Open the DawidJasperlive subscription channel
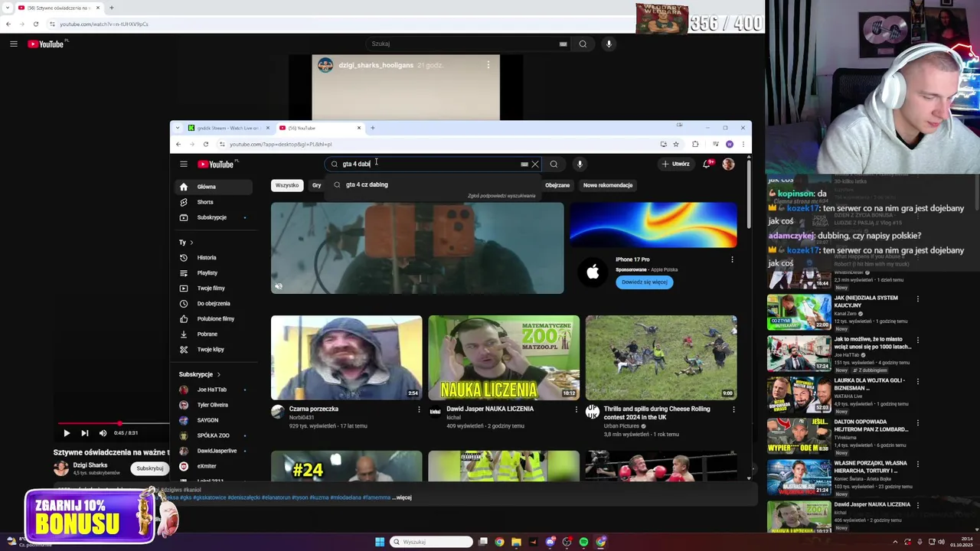This screenshot has height=551, width=980. pos(217,451)
